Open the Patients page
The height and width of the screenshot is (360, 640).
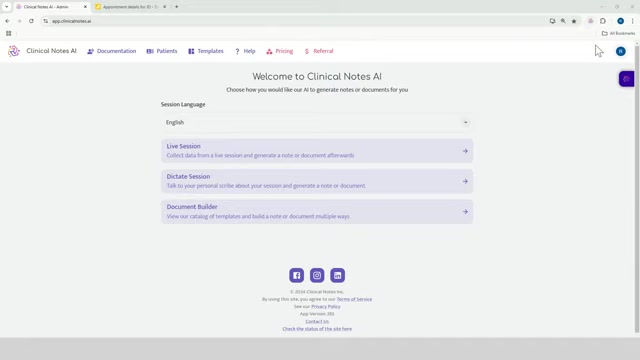click(x=162, y=51)
